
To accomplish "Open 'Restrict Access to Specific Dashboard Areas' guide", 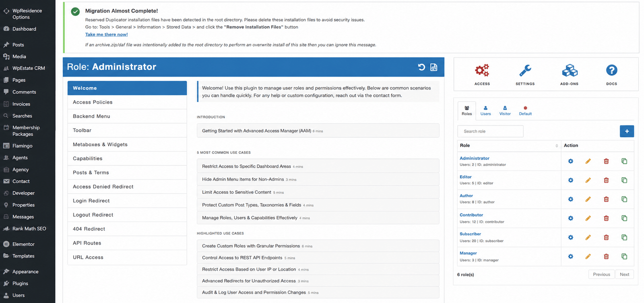I will (318, 166).
